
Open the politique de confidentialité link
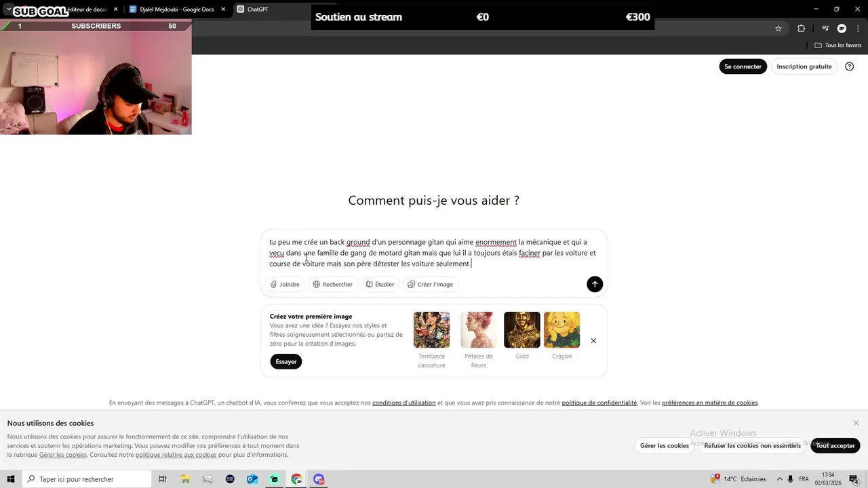point(599,403)
